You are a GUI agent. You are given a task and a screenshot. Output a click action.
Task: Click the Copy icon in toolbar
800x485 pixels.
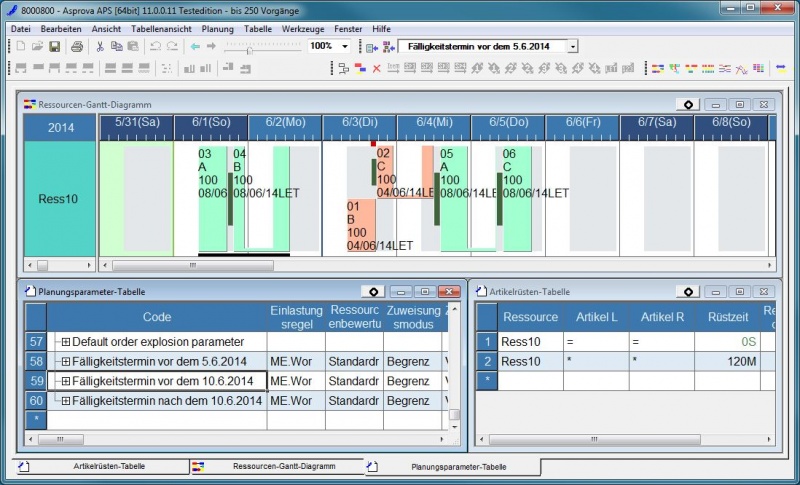(117, 47)
